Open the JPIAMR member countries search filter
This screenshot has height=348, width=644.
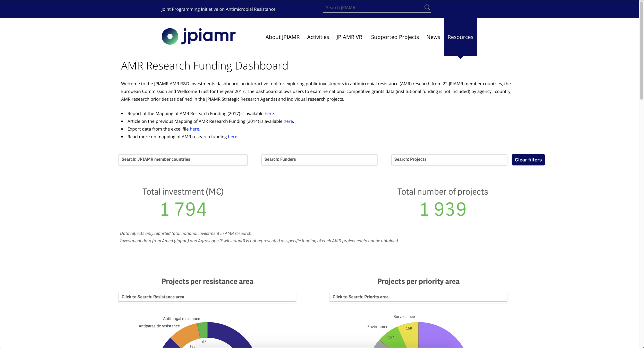[x=183, y=160]
